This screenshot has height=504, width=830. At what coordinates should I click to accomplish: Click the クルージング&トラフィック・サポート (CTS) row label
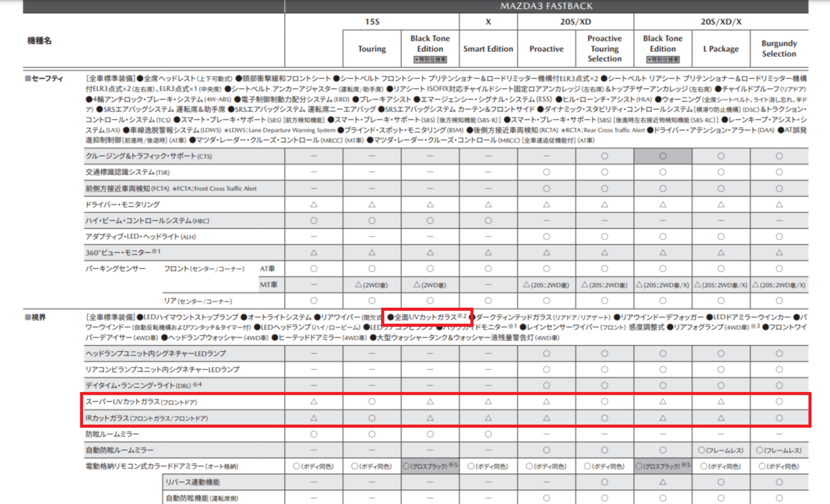[x=149, y=157]
